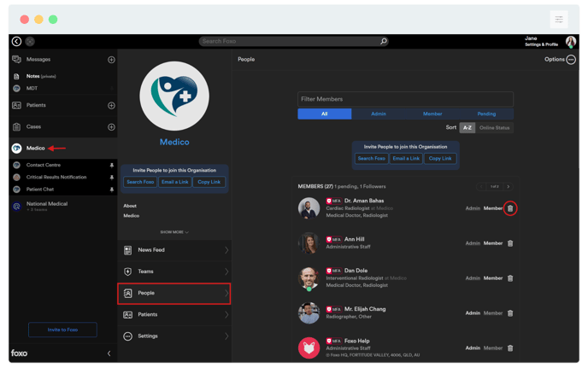Click the Teams shield icon
Viewport: 588px width, 368px height.
click(128, 272)
